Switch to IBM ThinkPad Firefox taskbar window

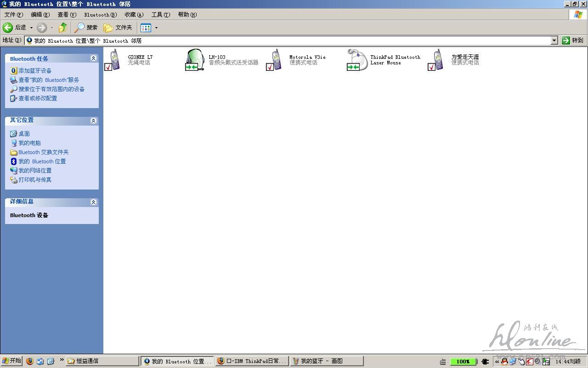pyautogui.click(x=252, y=361)
